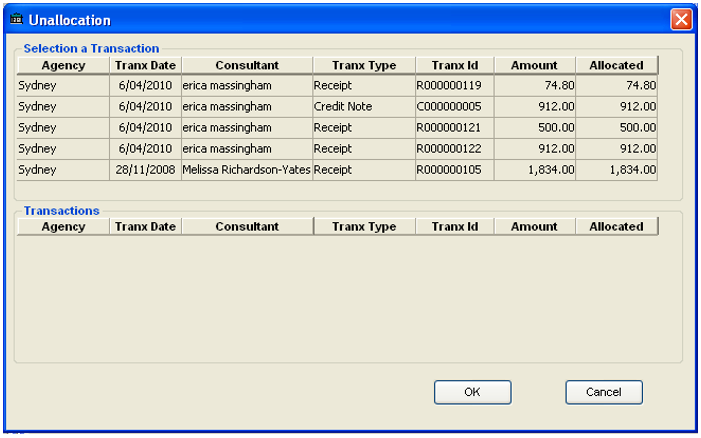Click Allocated header in Transactions table

point(617,227)
